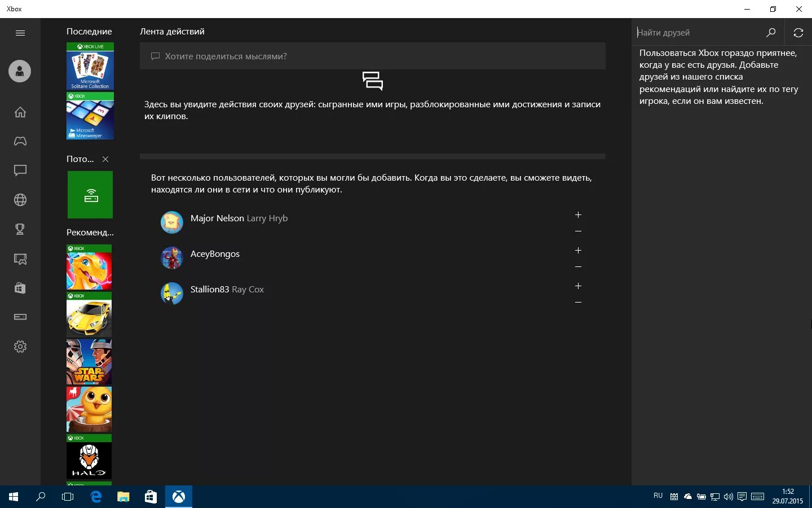Image resolution: width=812 pixels, height=508 pixels.
Task: Open the globe activity alerts icon
Action: [x=20, y=200]
